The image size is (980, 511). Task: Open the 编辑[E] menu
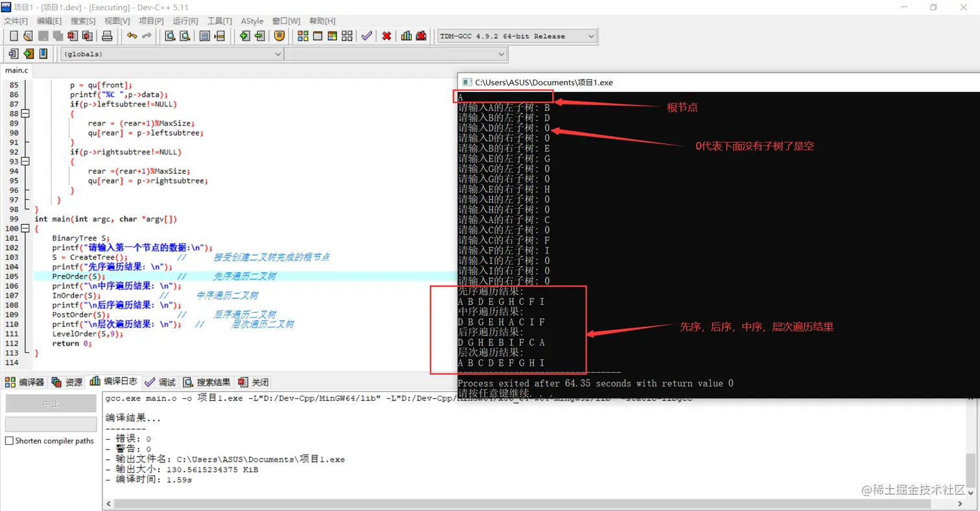point(49,21)
